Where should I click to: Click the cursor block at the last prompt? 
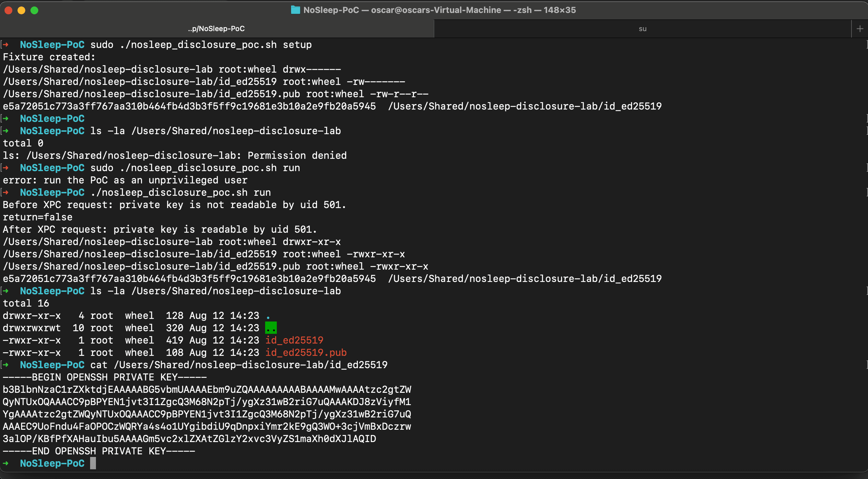pos(93,463)
